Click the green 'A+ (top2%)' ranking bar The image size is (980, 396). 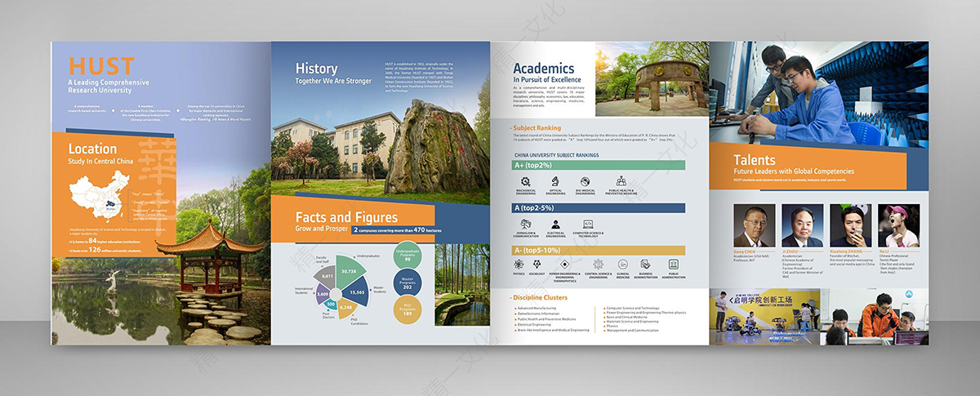[x=599, y=166]
